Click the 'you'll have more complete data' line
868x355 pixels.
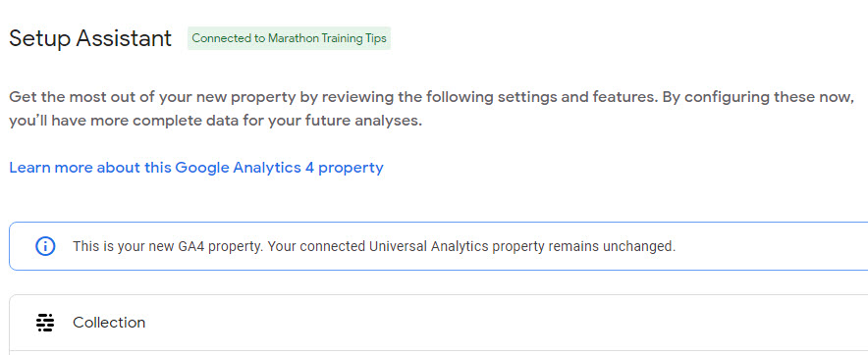(215, 121)
